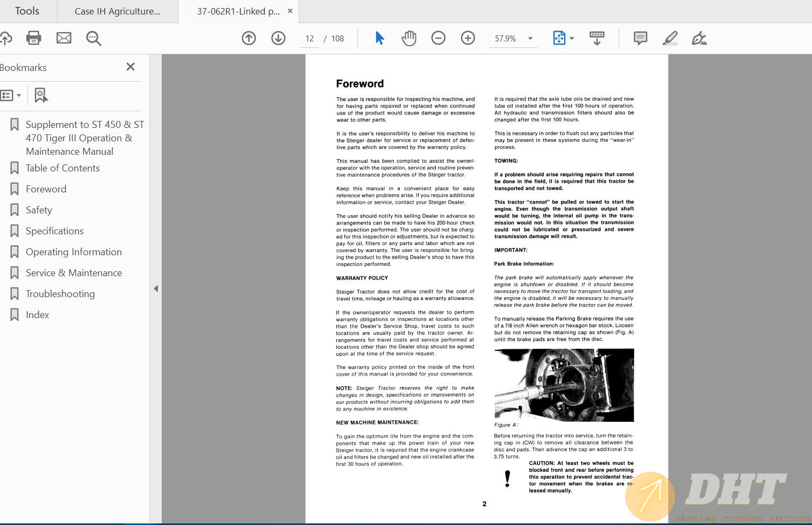Click bookmark icon beside Safety
The height and width of the screenshot is (525, 812).
coord(15,210)
